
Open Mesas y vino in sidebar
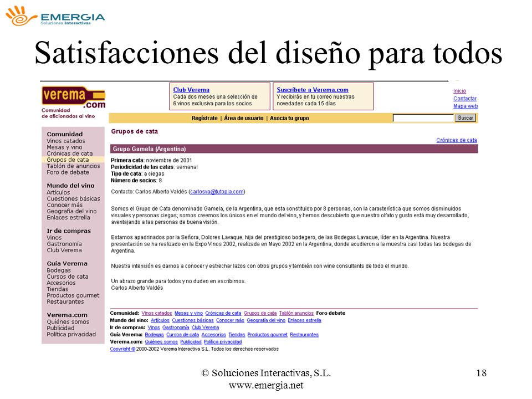point(64,147)
